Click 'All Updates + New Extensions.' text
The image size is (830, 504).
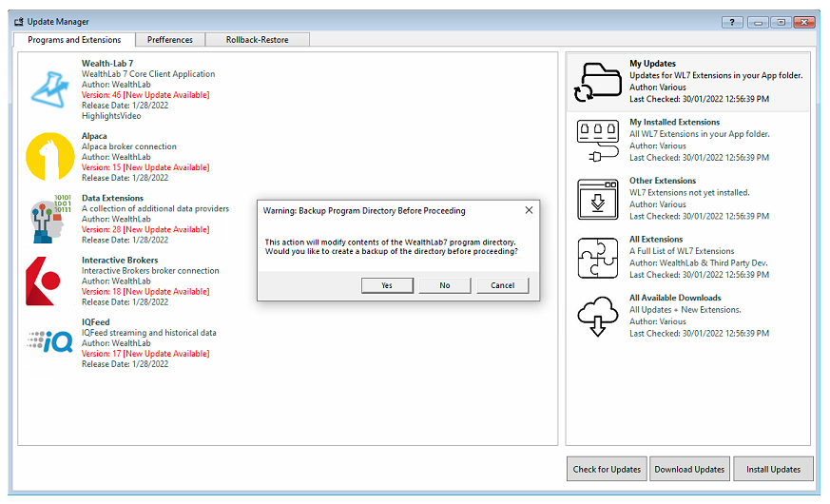(x=685, y=310)
